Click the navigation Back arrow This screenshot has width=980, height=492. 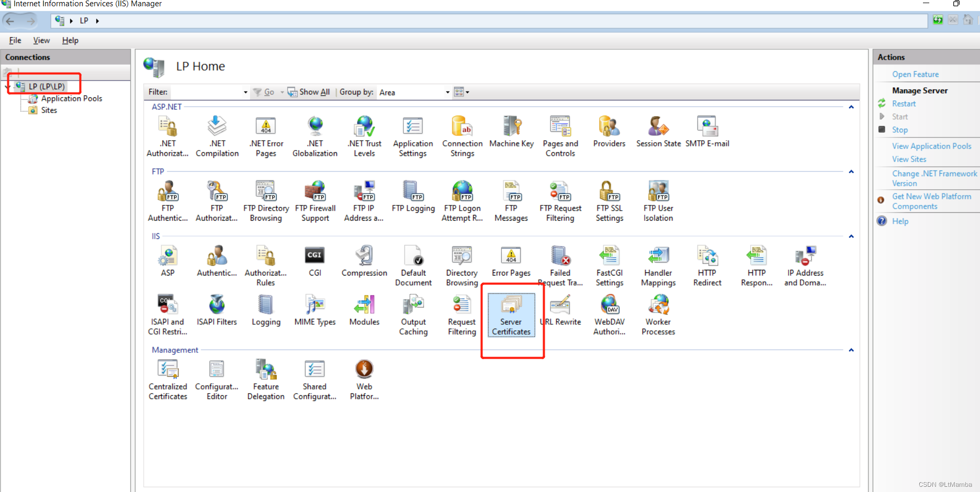(10, 21)
